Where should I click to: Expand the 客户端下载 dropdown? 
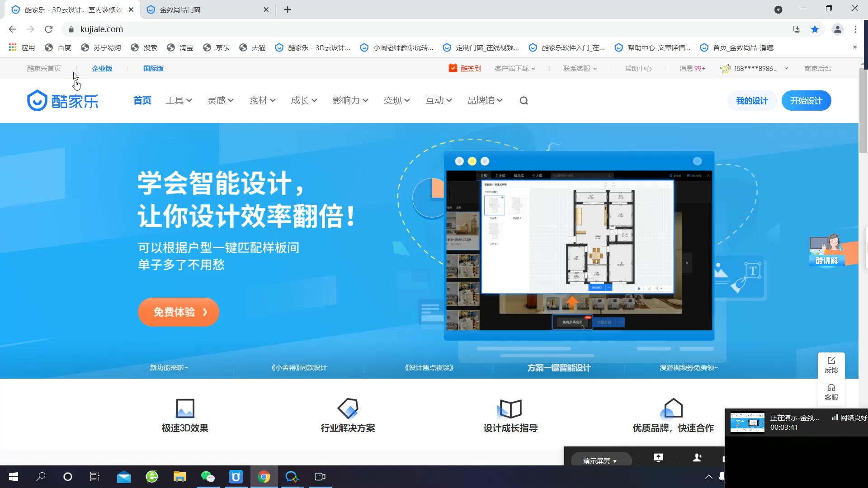point(515,69)
